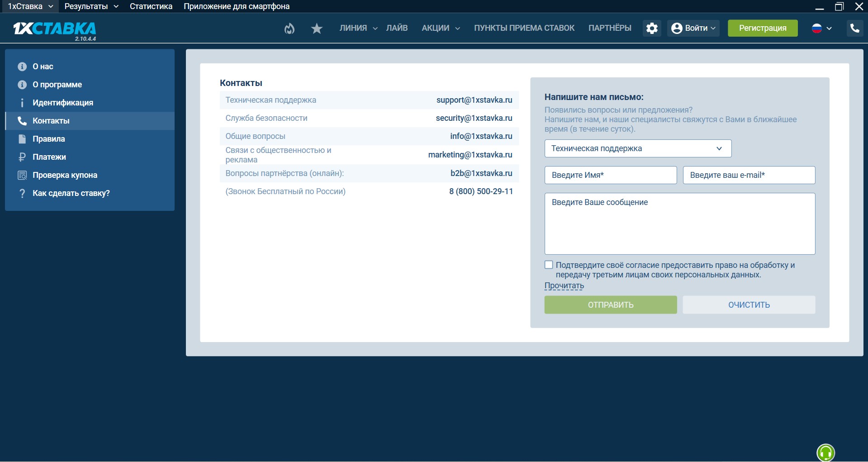
Task: Click the Напишите нам письмо heading
Action: coord(594,97)
